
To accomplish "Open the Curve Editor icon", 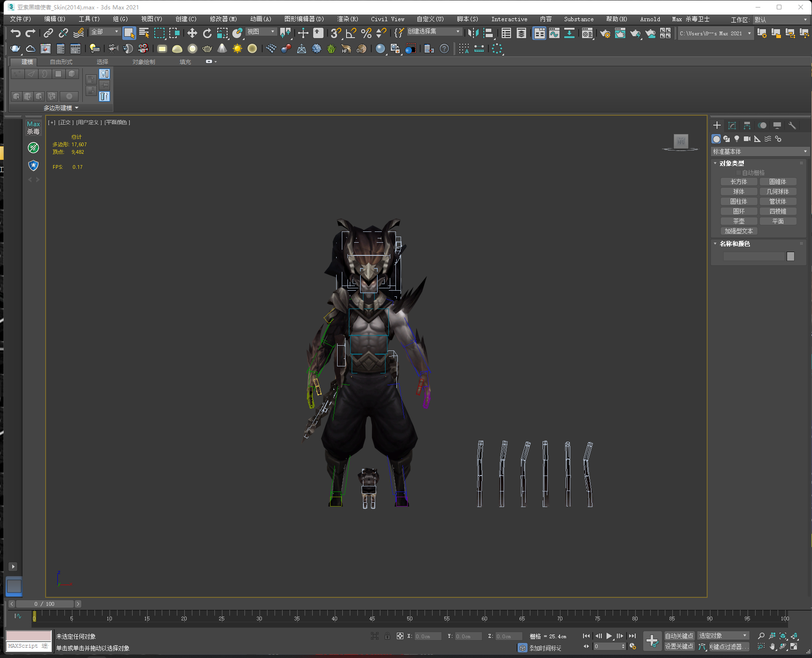I will 554,33.
